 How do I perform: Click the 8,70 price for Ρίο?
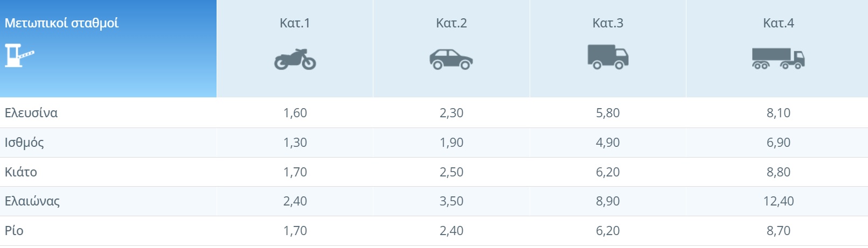[x=779, y=231]
